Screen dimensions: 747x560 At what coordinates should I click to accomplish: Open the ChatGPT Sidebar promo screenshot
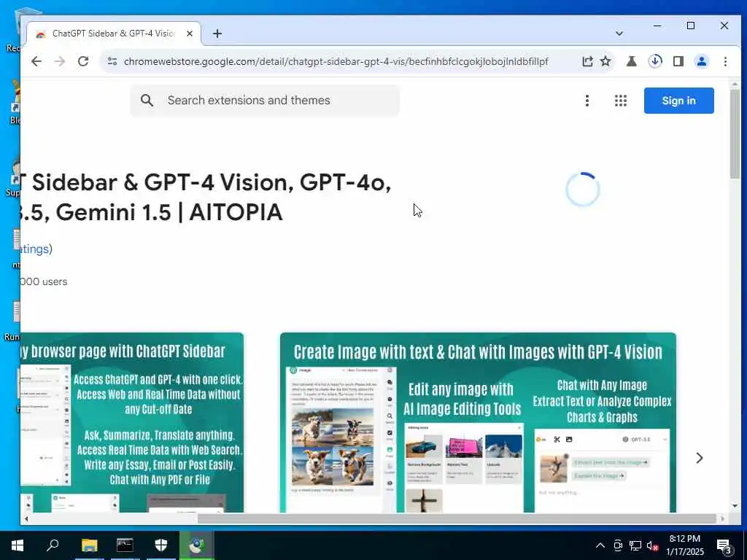click(132, 423)
